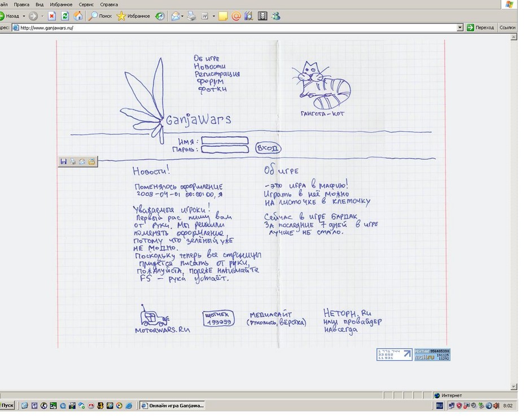Click the orange @ toolbar icon
525x420 pixels.
(236, 16)
